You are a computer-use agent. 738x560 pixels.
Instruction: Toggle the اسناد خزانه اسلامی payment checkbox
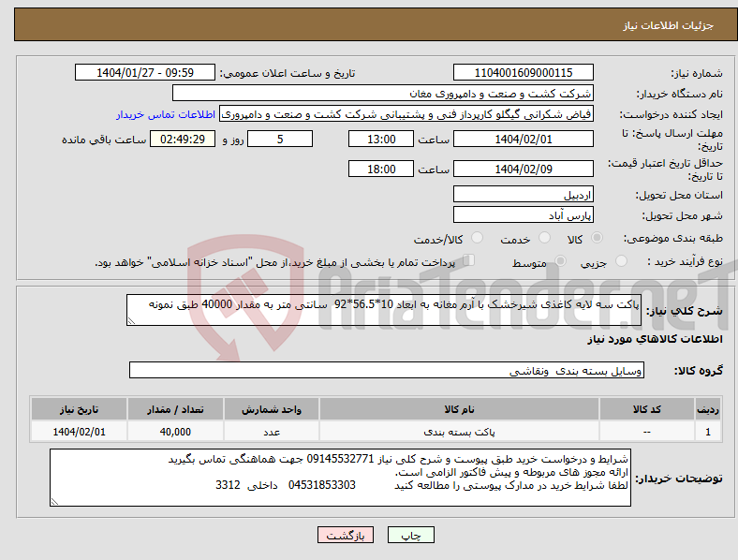pos(469,260)
